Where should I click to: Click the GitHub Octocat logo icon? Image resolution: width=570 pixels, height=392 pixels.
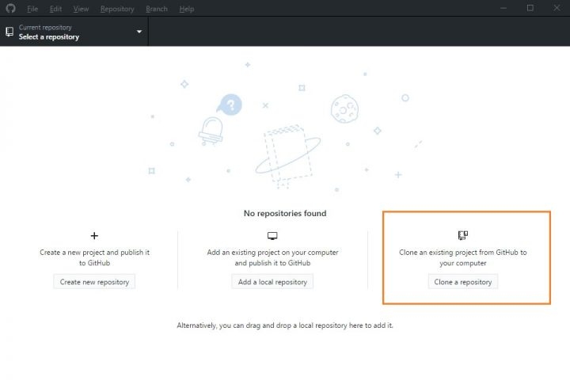pos(10,8)
